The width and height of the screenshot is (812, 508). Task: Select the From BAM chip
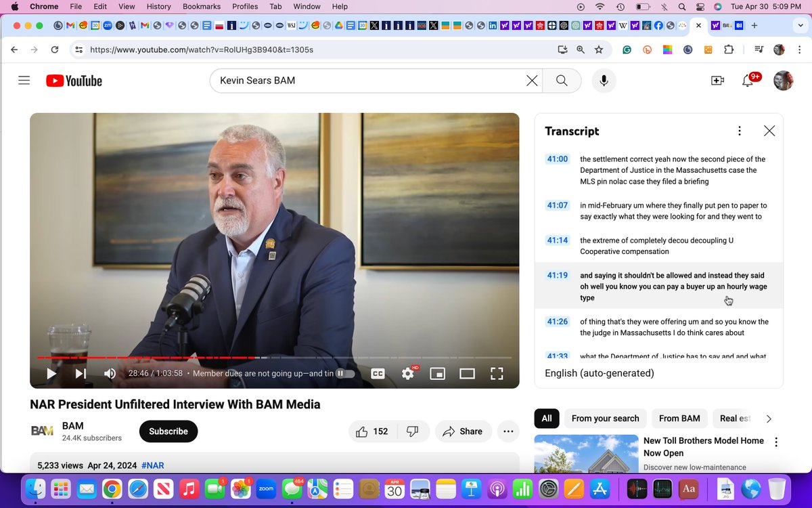[x=679, y=419]
